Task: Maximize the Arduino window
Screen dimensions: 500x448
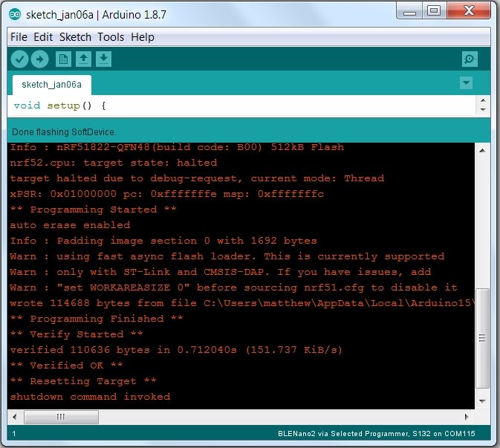Action: click(x=435, y=11)
